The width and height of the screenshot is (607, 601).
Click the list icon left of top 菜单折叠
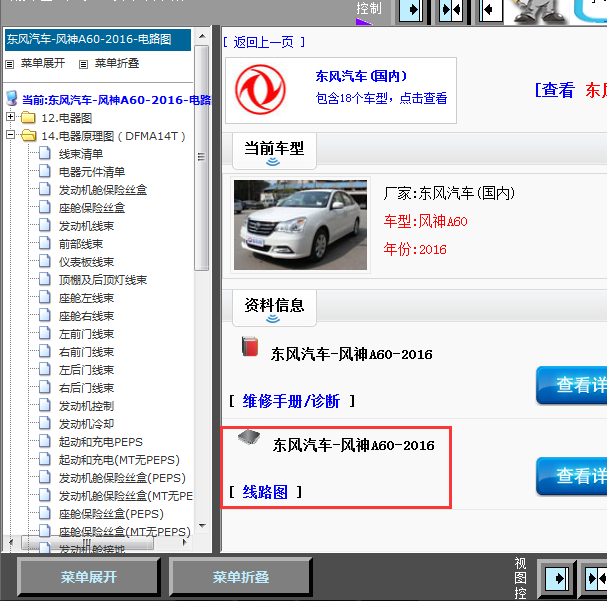click(x=83, y=64)
